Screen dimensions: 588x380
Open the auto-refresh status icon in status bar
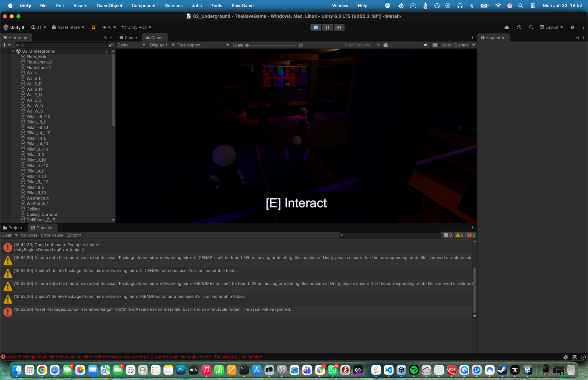pyautogui.click(x=584, y=357)
